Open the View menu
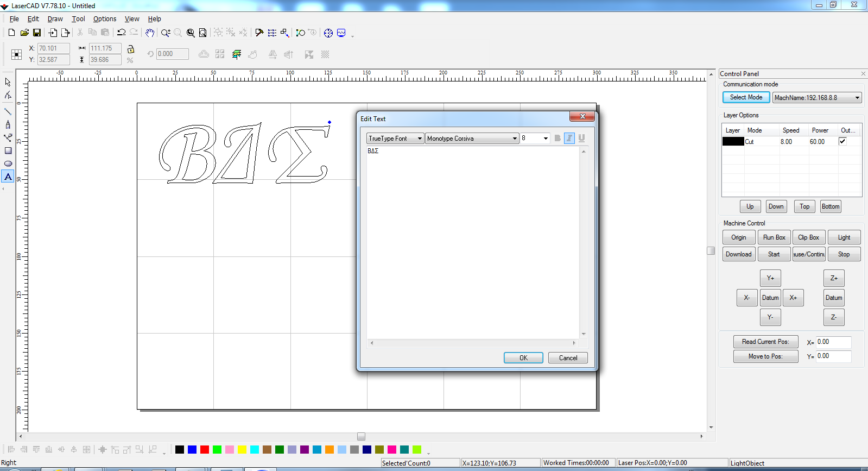The width and height of the screenshot is (868, 471). 132,18
